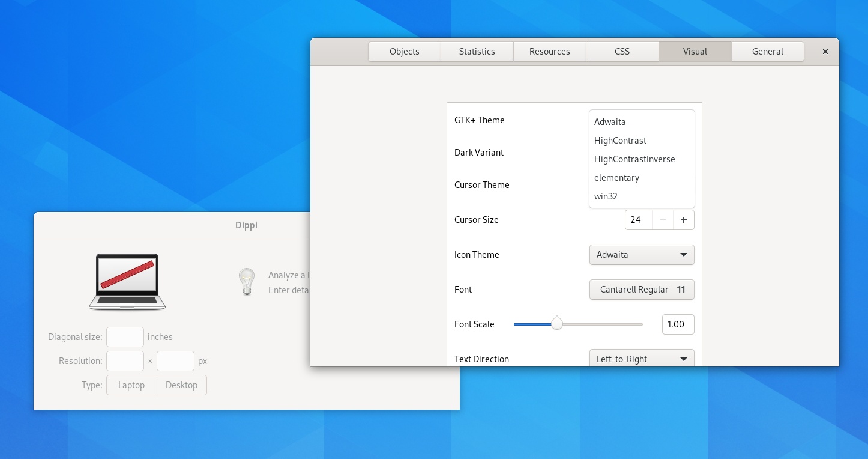Image resolution: width=868 pixels, height=459 pixels.
Task: Click the Font Scale value field
Action: (678, 324)
